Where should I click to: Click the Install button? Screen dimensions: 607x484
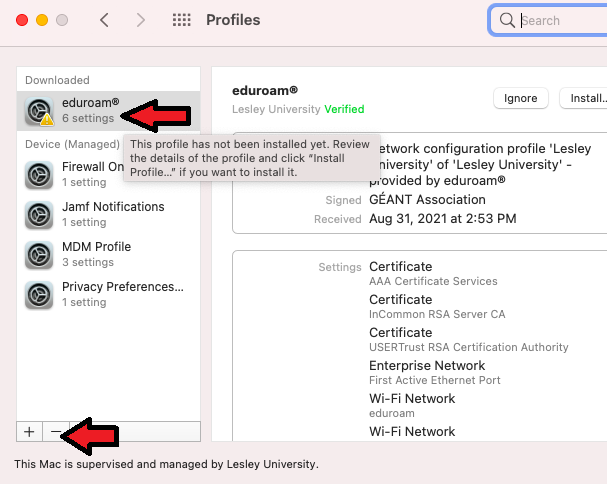pos(584,98)
